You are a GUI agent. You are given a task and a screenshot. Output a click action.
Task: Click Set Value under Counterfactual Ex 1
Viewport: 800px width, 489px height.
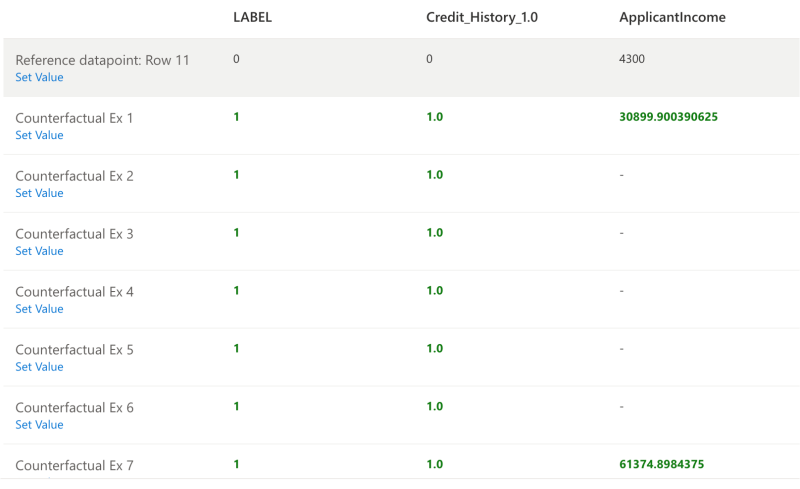tap(39, 135)
